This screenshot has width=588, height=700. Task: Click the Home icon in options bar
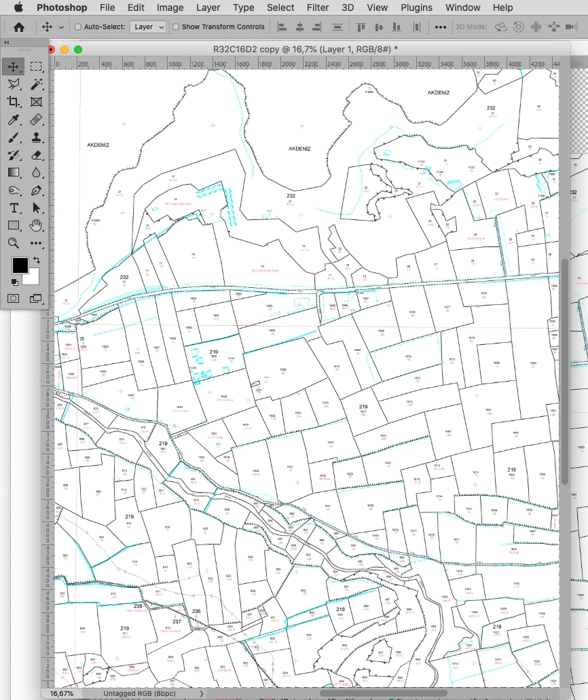19,27
